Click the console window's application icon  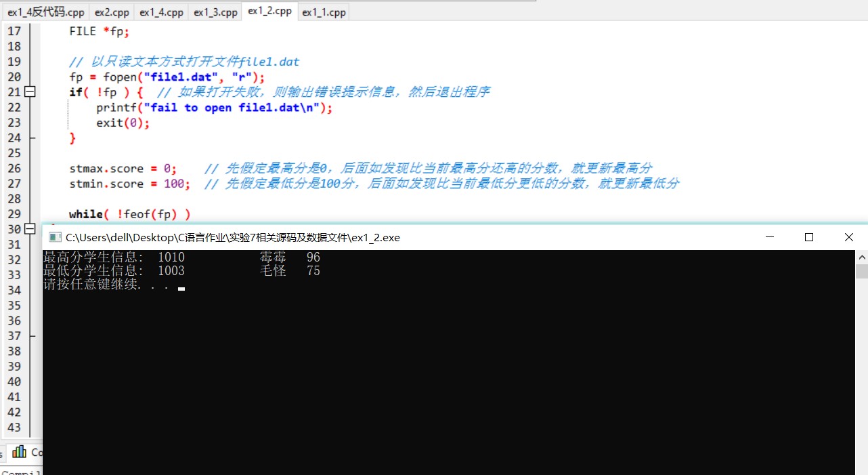click(55, 237)
